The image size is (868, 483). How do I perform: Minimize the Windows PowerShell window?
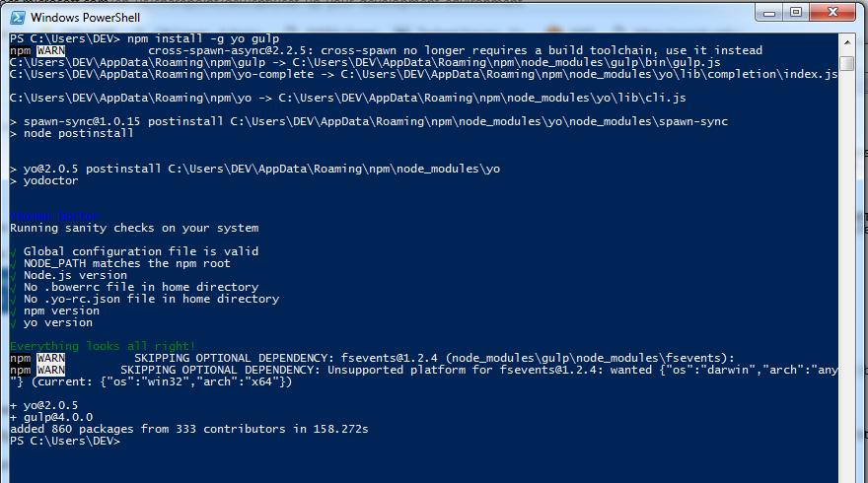[x=769, y=13]
